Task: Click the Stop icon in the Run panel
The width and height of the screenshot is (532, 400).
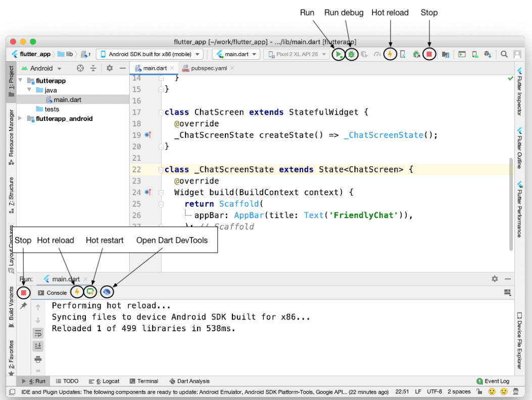Action: point(23,292)
